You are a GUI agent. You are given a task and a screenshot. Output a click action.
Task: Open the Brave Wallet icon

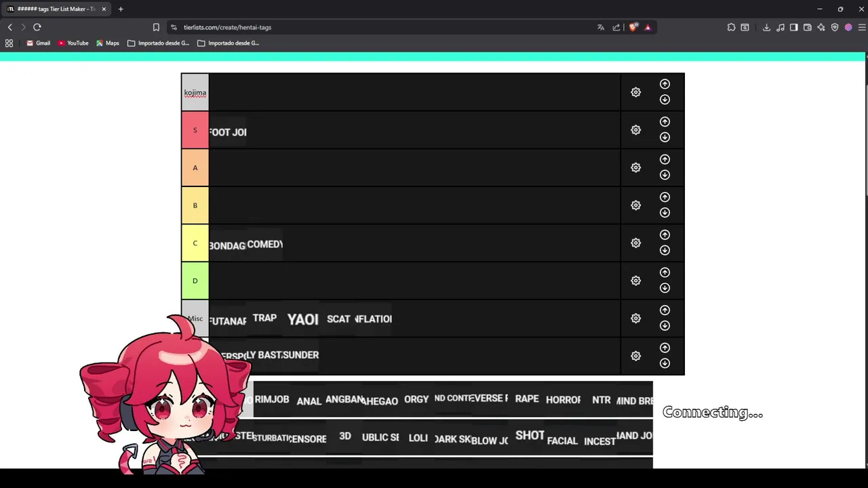pos(807,27)
